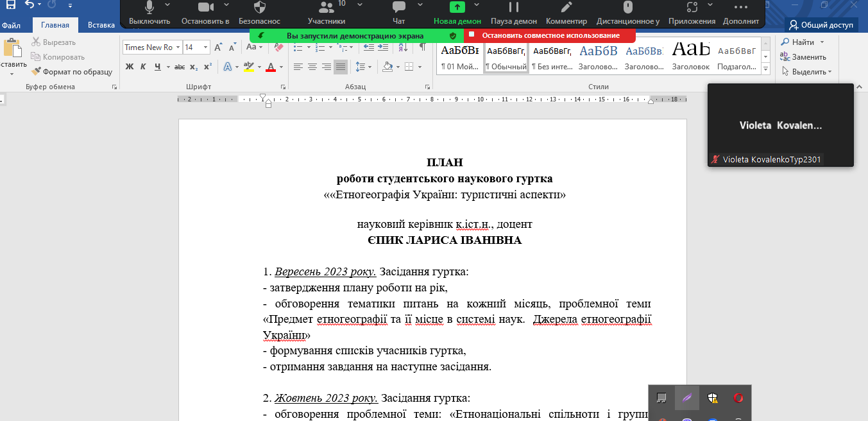Click the Общий доступ button
868x421 pixels.
click(821, 25)
